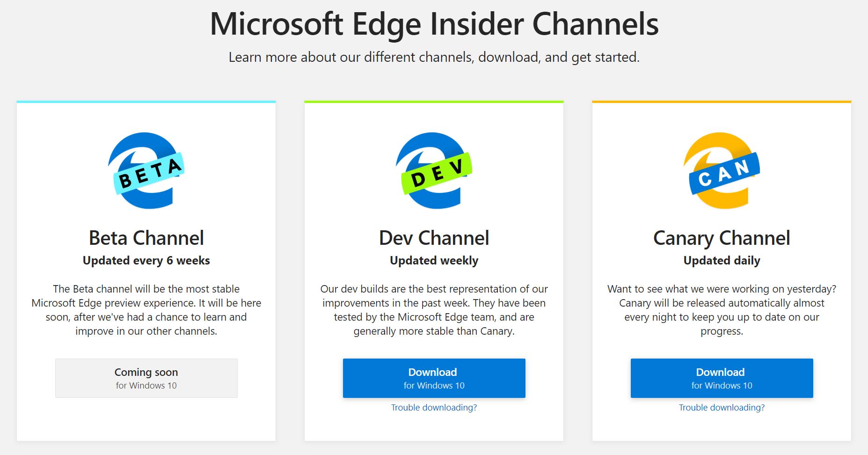The height and width of the screenshot is (455, 868).
Task: Click the Canary channel Edge logo
Action: (722, 171)
